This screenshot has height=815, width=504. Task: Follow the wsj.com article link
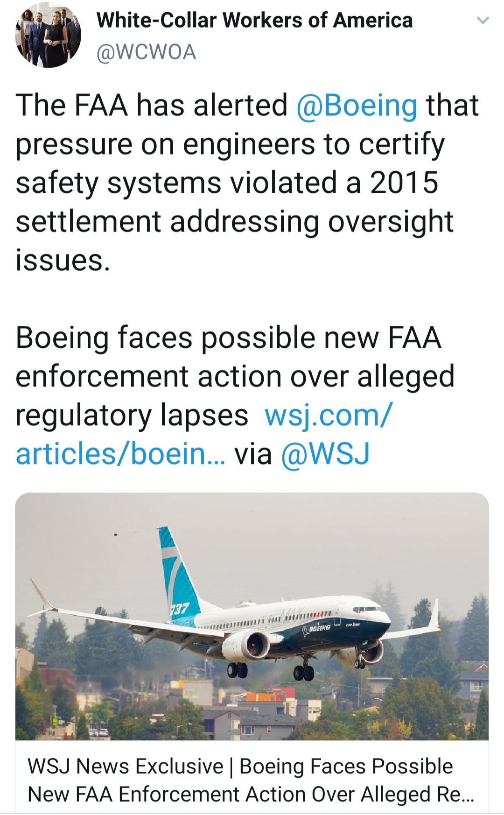[x=329, y=415]
